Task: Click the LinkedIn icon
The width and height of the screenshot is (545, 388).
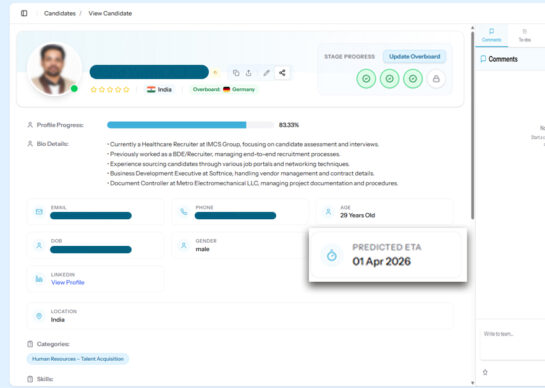Action: (39, 278)
